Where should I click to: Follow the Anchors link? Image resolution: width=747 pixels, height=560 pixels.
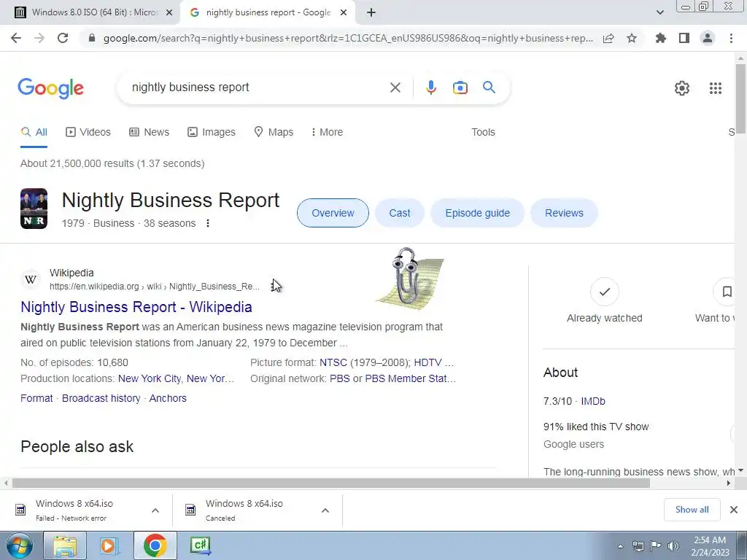coord(168,398)
